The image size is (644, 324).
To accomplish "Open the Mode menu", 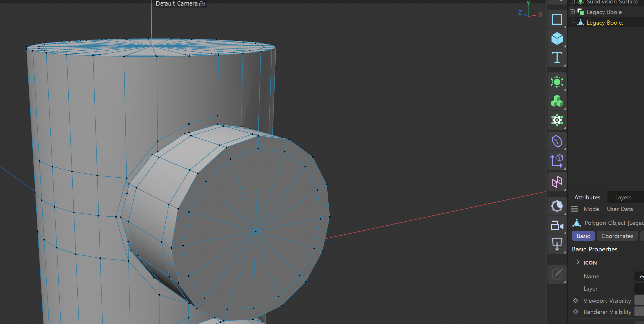I will [591, 209].
